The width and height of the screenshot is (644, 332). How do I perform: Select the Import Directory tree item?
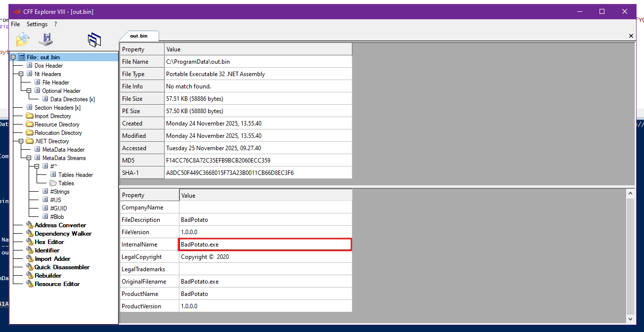point(52,116)
